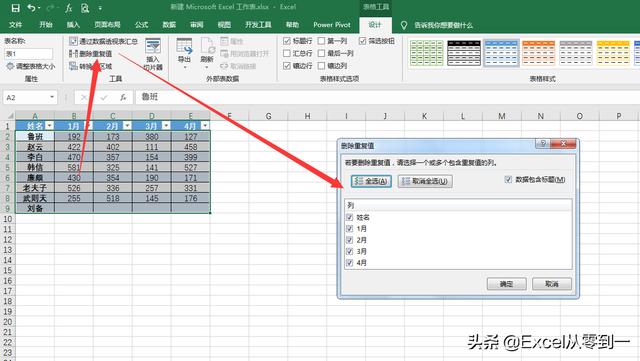This screenshot has height=361, width=640.
Task: Apply the green table style swatch
Action: click(x=427, y=53)
